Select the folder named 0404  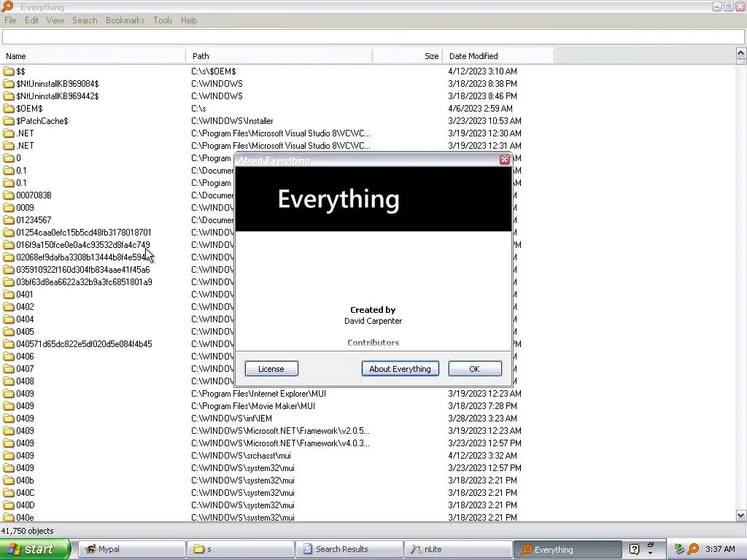(x=25, y=319)
